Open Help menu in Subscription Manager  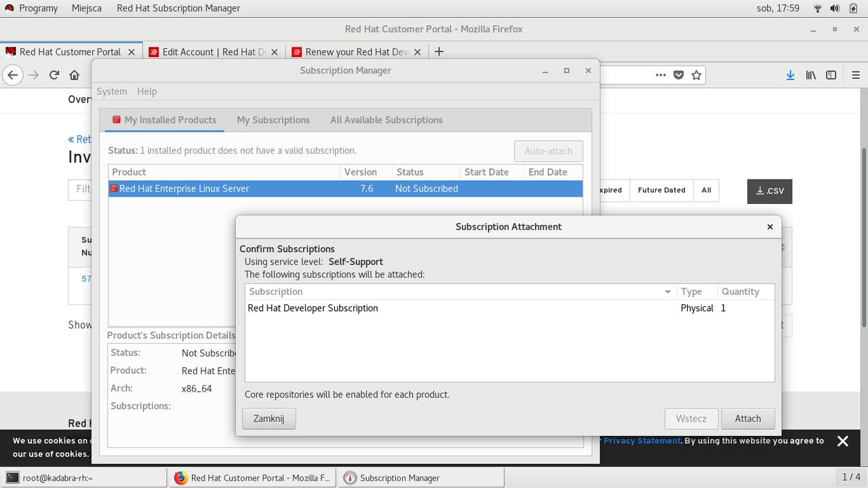(146, 91)
